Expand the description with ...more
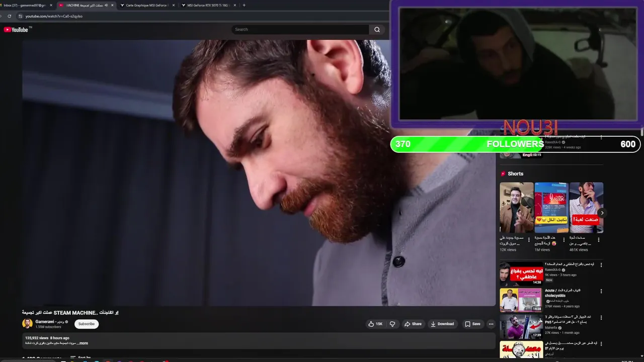The image size is (644, 362). click(x=83, y=343)
